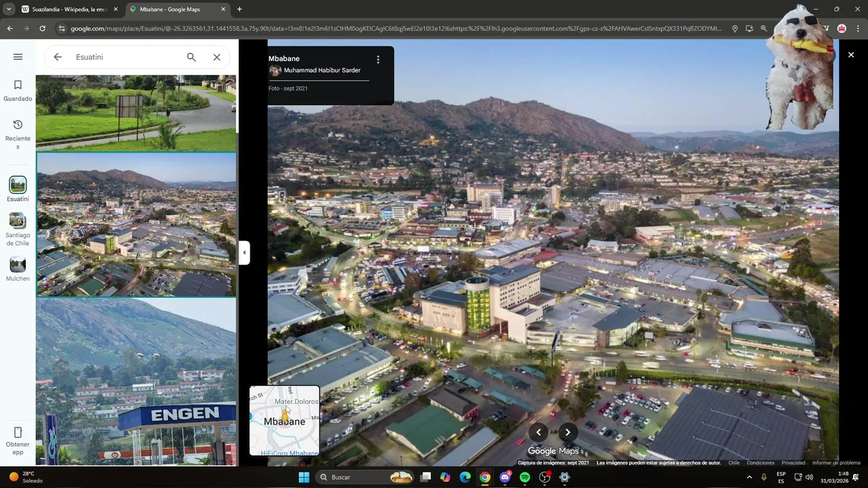The width and height of the screenshot is (868, 488).
Task: Open the Condiciones terms link
Action: pyautogui.click(x=760, y=463)
